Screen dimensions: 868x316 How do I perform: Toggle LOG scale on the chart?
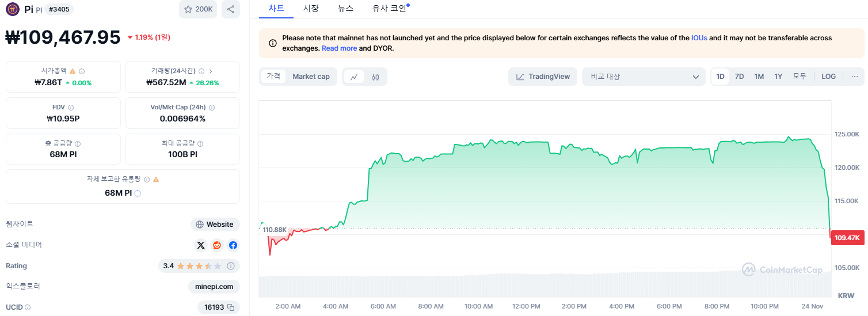[828, 77]
